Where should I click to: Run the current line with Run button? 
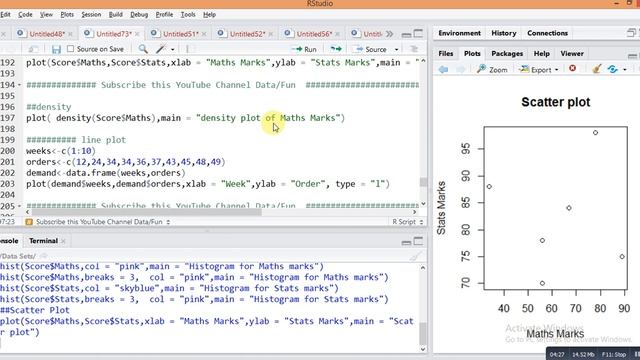304,49
